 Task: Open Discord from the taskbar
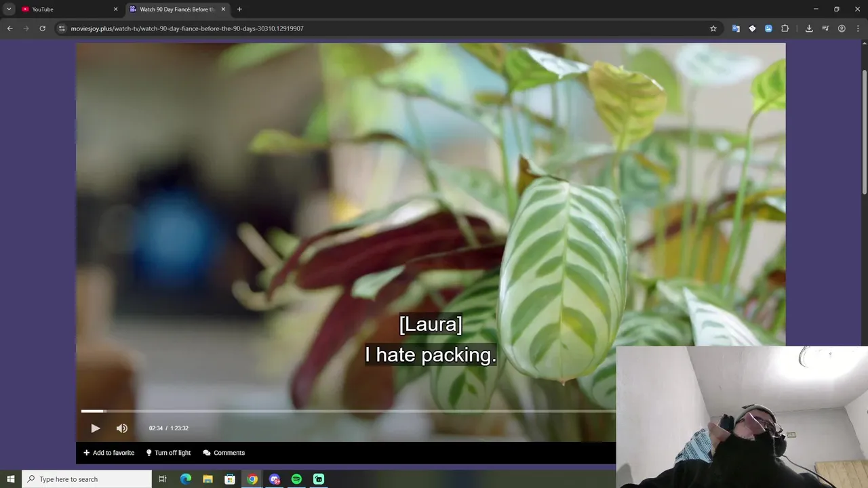(x=275, y=479)
